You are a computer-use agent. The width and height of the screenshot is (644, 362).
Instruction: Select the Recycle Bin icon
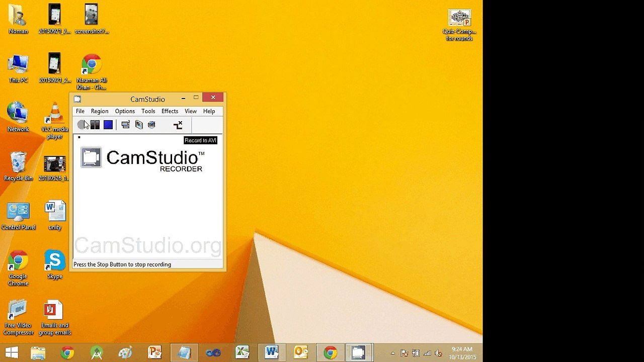[x=18, y=166]
